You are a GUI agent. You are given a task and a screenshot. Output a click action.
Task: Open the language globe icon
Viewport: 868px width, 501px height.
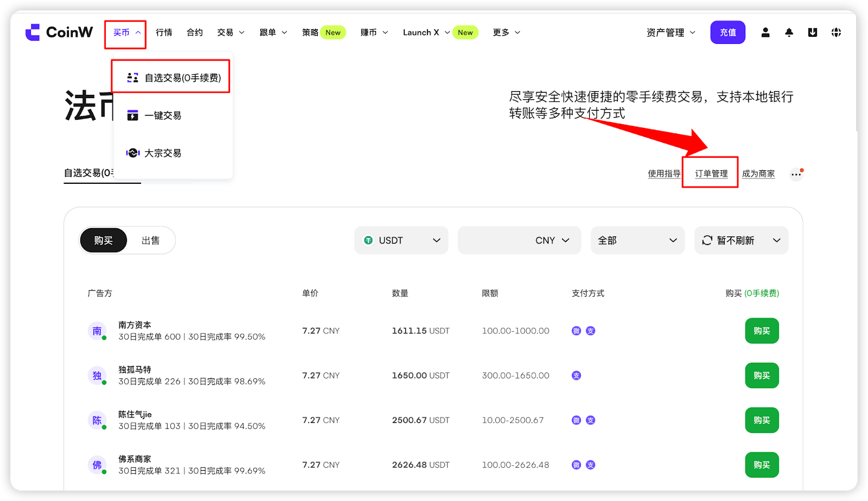(836, 33)
